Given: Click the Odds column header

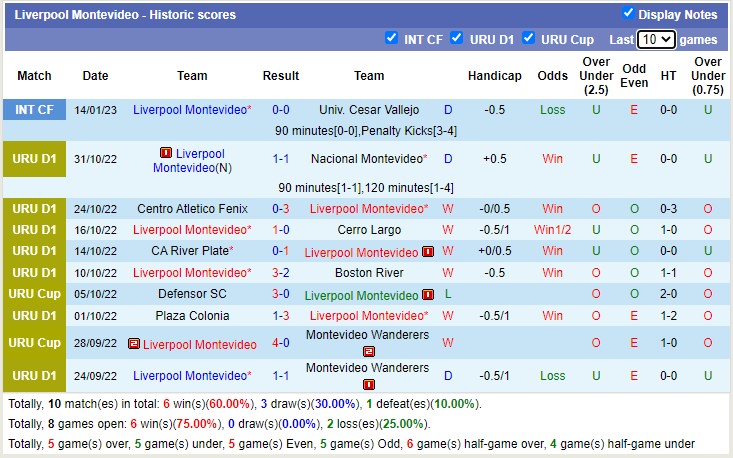Looking at the screenshot, I should pos(552,76).
